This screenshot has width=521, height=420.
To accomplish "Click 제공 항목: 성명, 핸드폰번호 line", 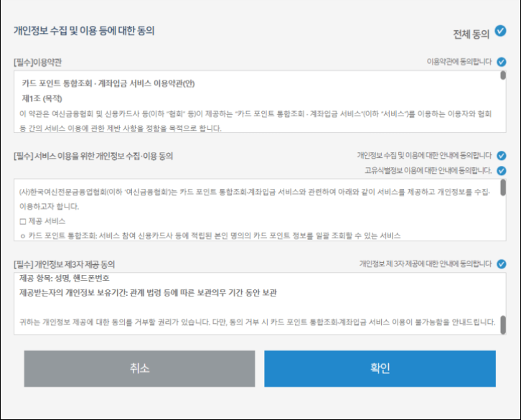I will tap(65, 278).
